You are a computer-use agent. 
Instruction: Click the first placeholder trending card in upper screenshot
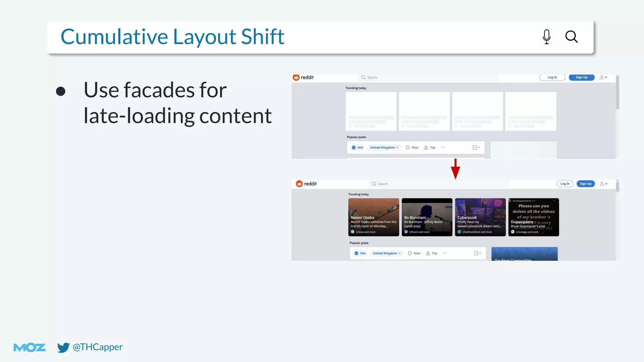point(371,111)
